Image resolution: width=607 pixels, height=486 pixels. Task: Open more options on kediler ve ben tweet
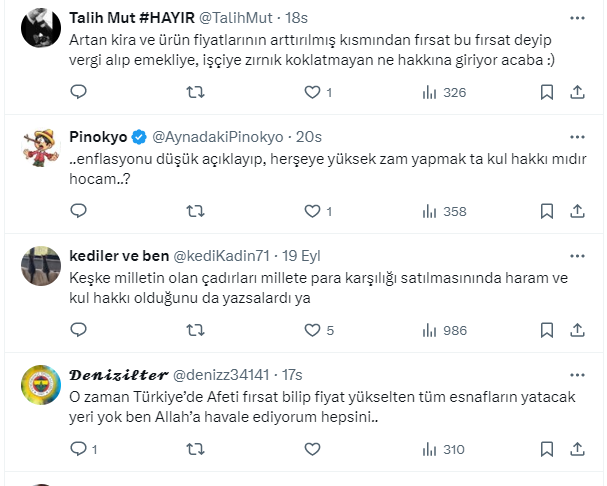(576, 254)
